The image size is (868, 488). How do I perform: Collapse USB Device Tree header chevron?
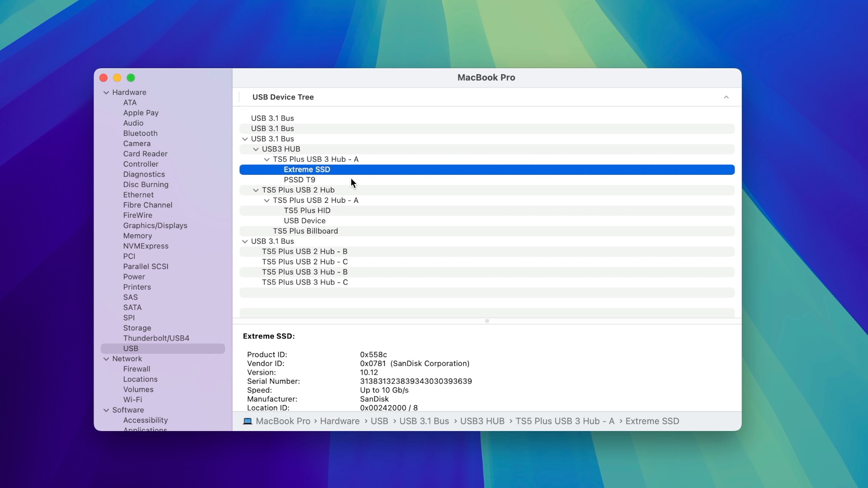click(726, 97)
